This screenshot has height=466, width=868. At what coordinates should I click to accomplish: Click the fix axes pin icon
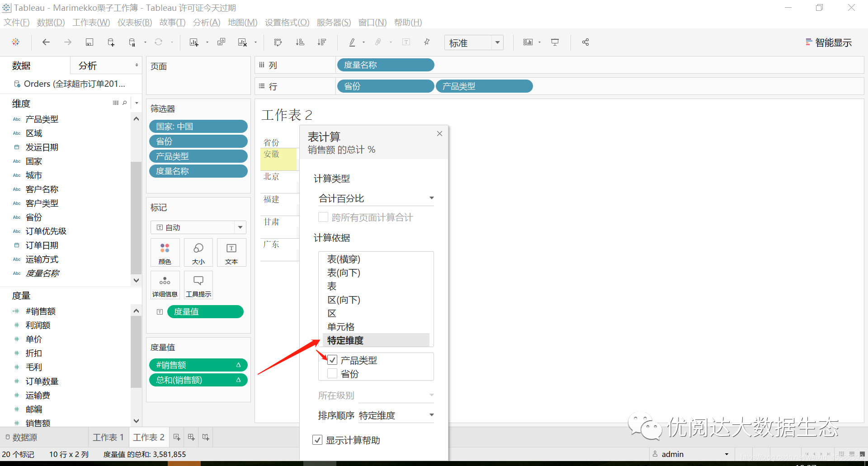[427, 42]
